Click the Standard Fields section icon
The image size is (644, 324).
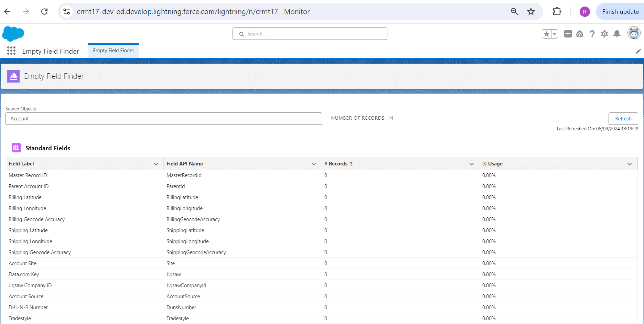click(16, 148)
